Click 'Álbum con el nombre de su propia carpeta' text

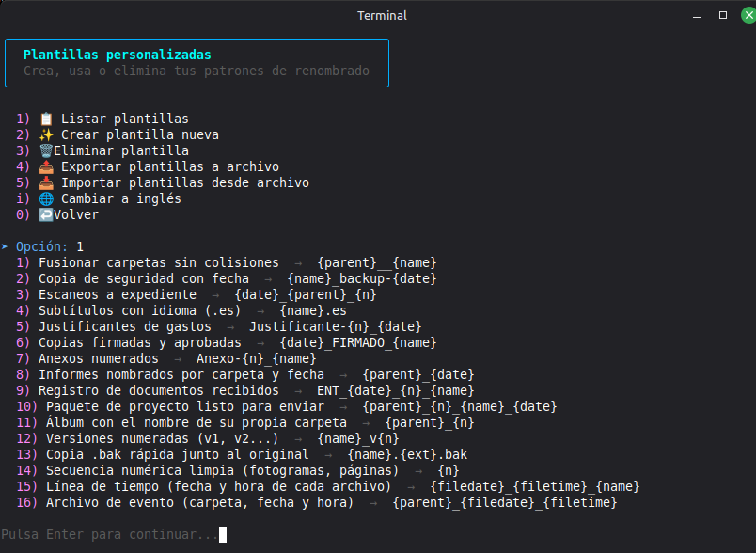(x=197, y=422)
